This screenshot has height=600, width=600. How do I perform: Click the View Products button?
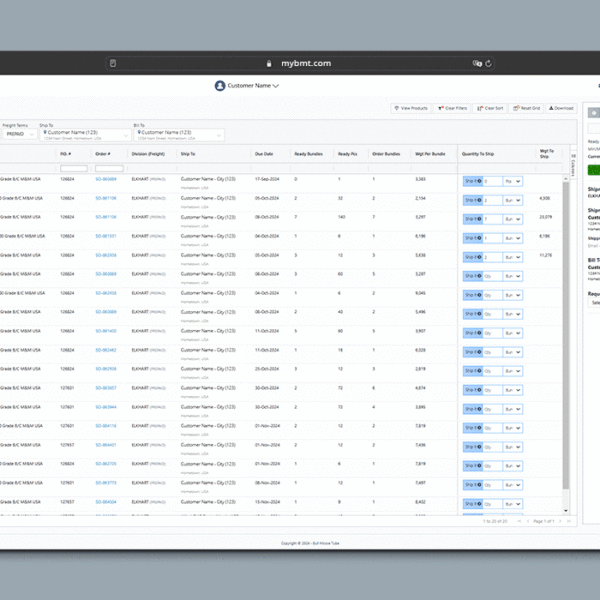(411, 108)
